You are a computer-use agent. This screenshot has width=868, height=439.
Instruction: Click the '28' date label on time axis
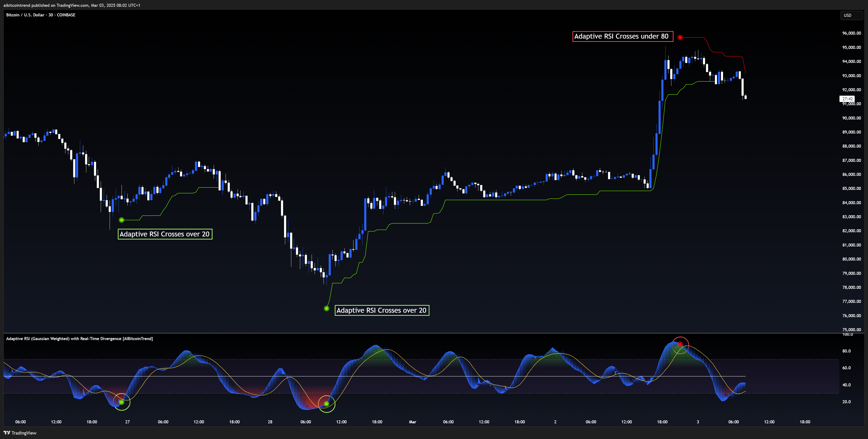click(270, 422)
